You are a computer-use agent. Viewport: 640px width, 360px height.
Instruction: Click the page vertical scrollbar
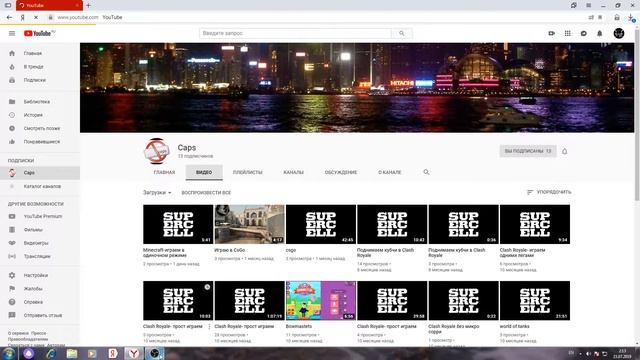pos(637,114)
